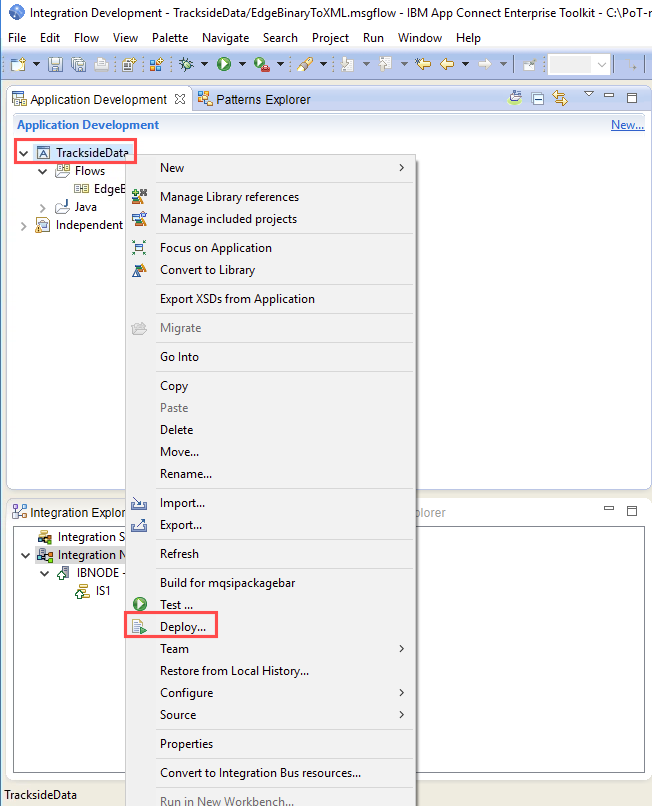Click the New wizard toolbar icon
This screenshot has height=806, width=652.
[19, 64]
